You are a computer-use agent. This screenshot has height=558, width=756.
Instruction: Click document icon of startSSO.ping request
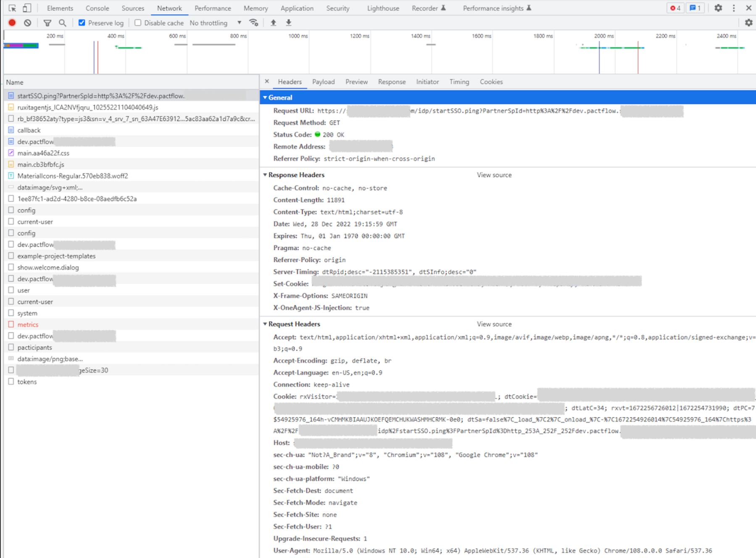[x=11, y=96]
